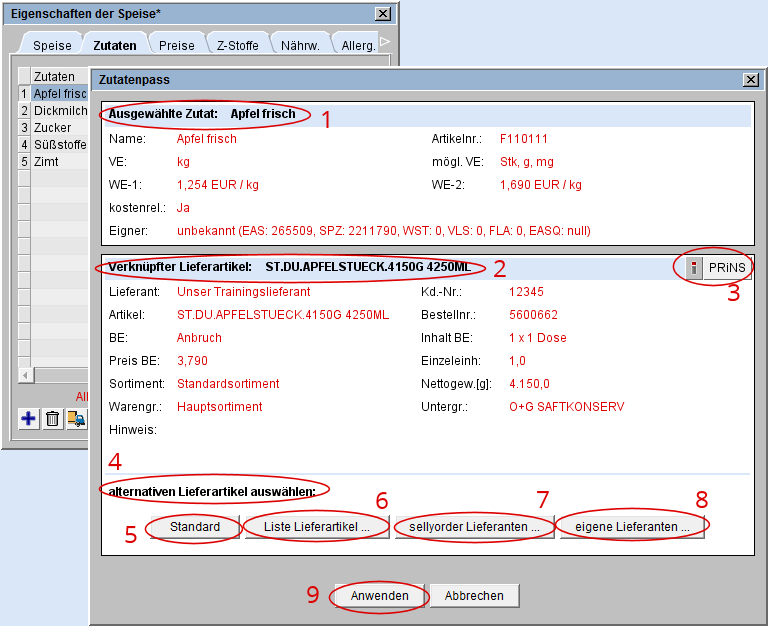Click the trash can delete icon
768x626 pixels.
[53, 419]
